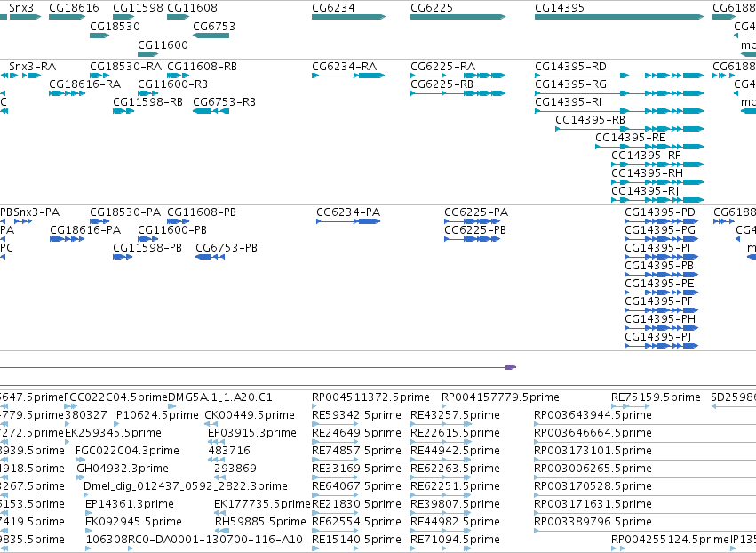The height and width of the screenshot is (553, 756).
Task: Click EST RP004157779.5prime
Action: pos(500,397)
